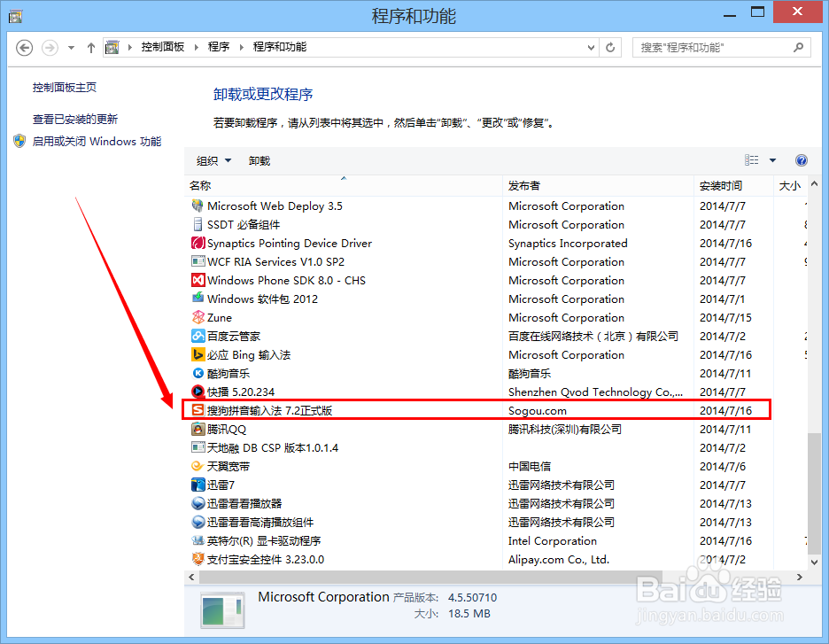Viewport: 829px width, 644px height.
Task: Expand the breadcrumb arrow before 控制面板
Action: pos(129,47)
